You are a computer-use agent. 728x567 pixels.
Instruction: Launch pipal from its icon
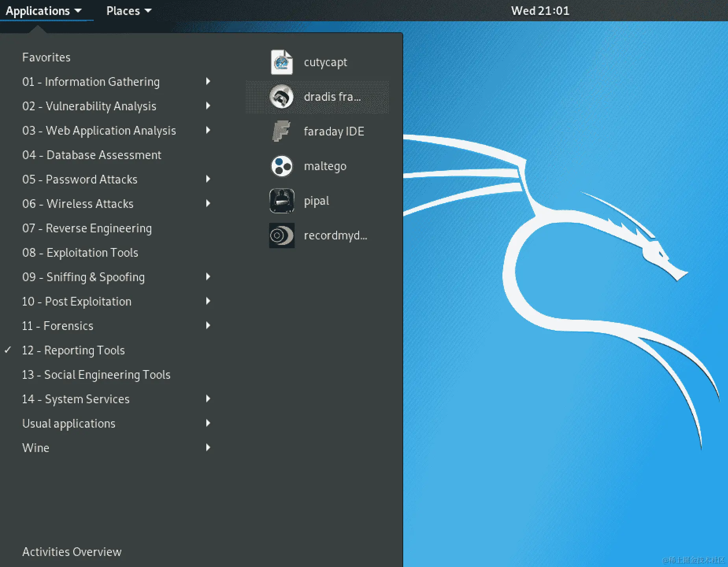click(x=282, y=200)
